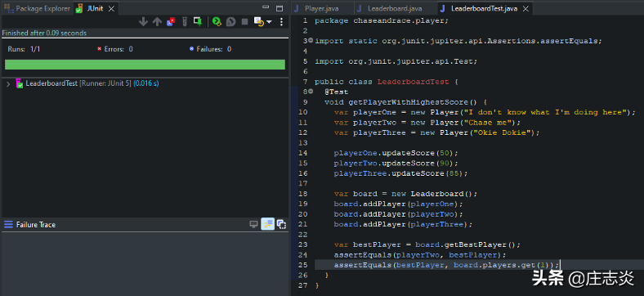Screen dimensions: 644x296
Task: Open test run history dropdown arrow
Action: point(269,22)
